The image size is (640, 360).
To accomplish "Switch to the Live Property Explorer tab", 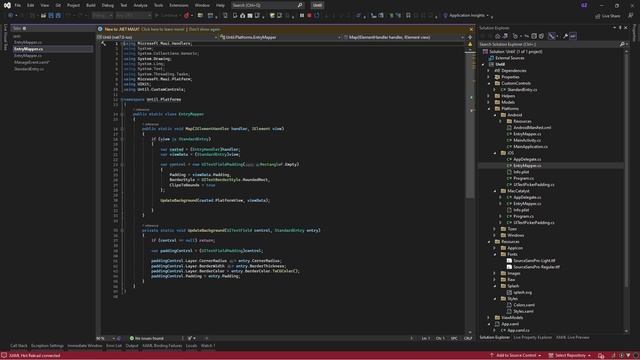I will (532, 338).
